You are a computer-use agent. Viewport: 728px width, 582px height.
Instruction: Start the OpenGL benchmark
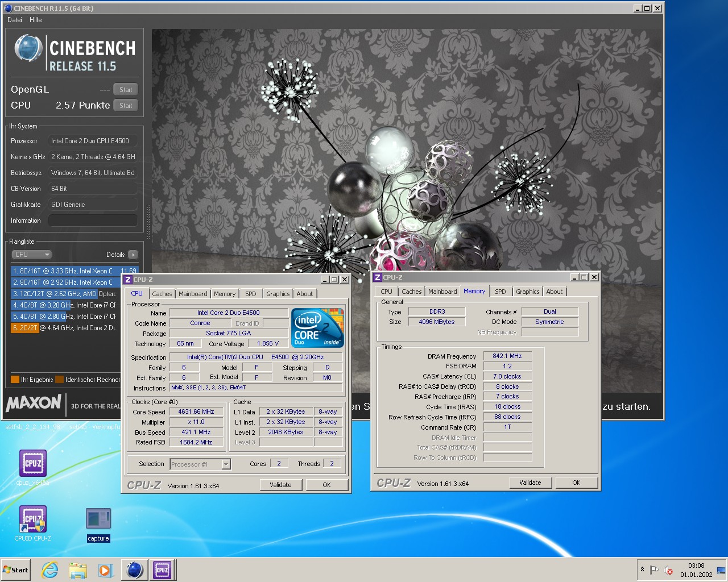pos(126,90)
